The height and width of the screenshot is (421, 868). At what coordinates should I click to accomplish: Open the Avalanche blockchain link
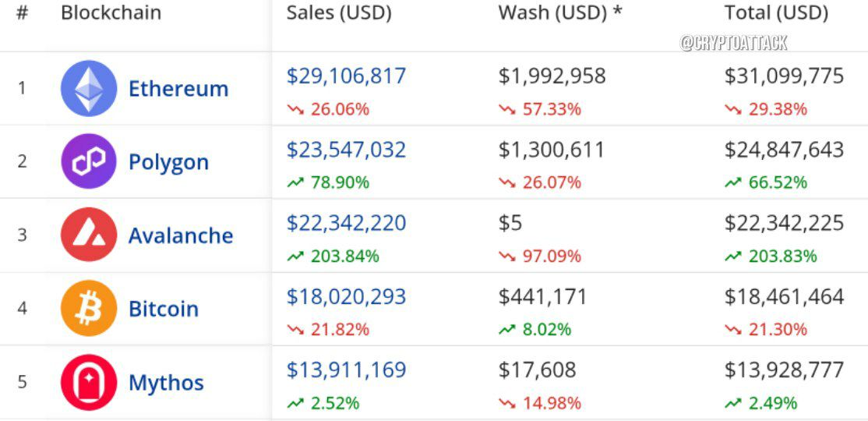click(x=181, y=235)
